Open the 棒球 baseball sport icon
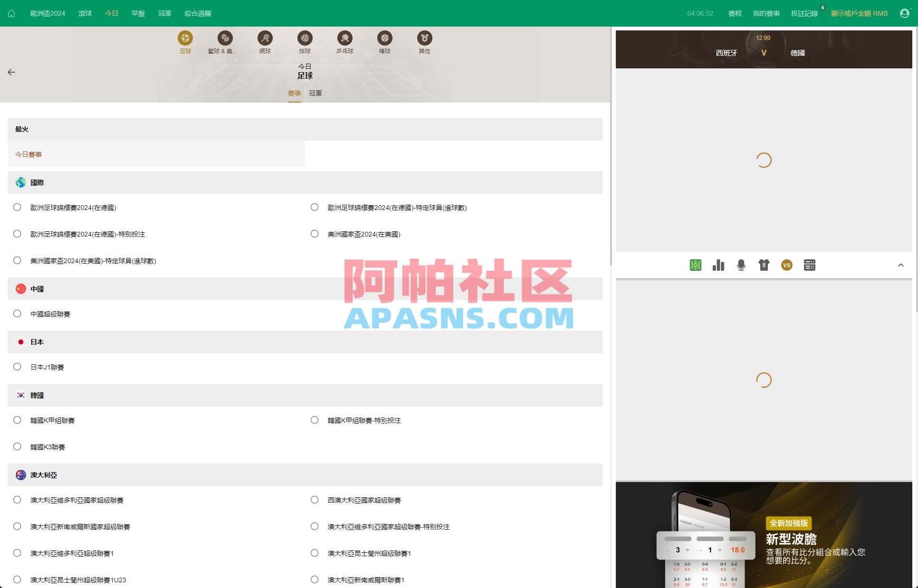The image size is (918, 588). point(384,38)
